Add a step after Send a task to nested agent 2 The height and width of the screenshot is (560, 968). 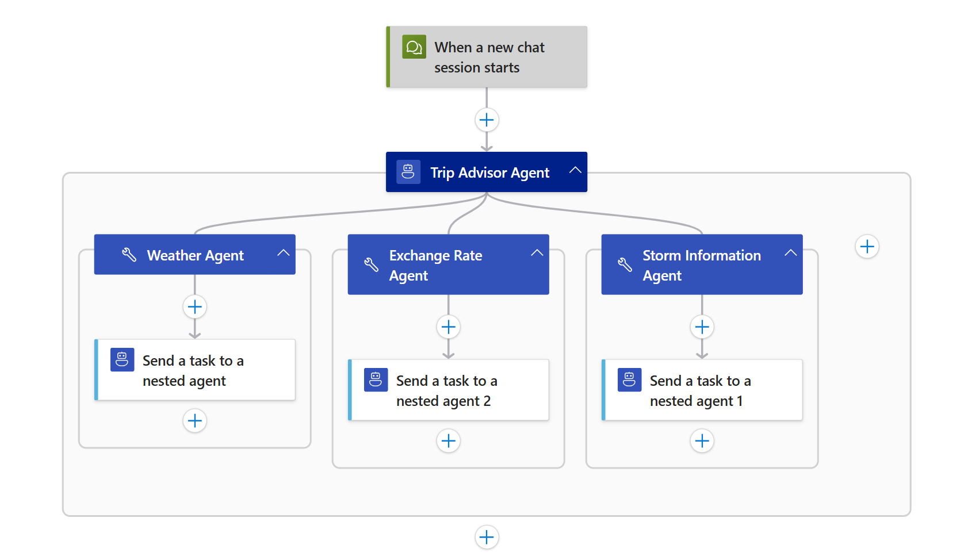(x=448, y=440)
